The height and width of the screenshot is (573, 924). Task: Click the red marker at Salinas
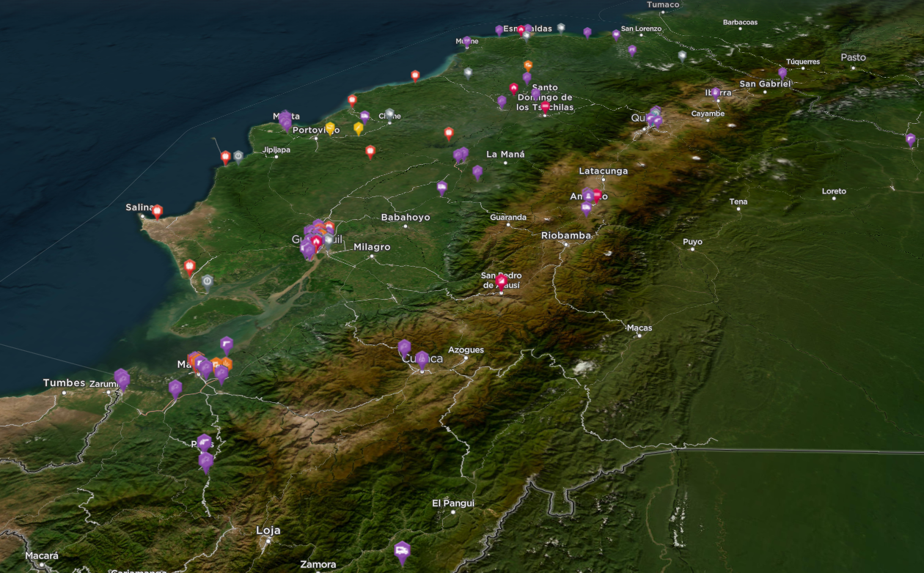[x=157, y=211]
